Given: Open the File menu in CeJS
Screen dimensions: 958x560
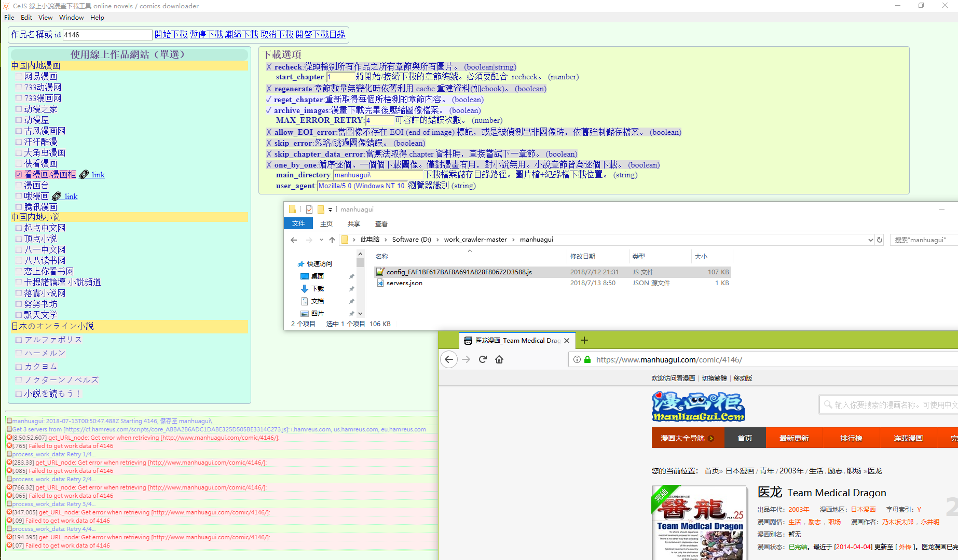Looking at the screenshot, I should click(x=9, y=17).
